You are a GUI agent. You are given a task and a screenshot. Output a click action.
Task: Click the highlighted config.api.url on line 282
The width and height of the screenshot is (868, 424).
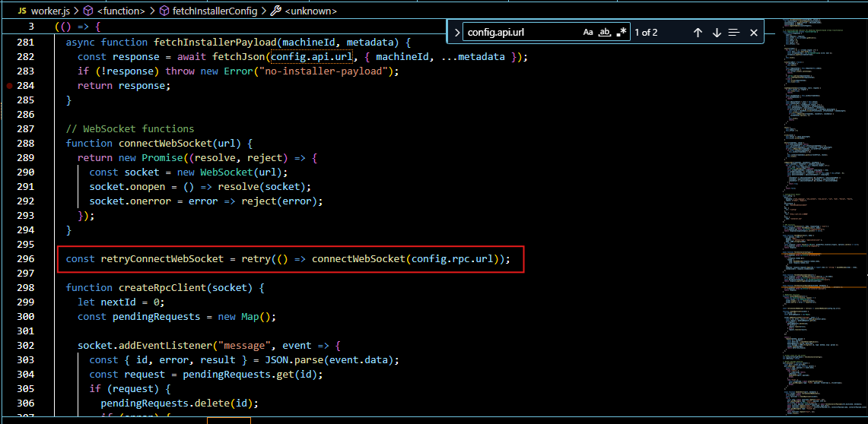310,57
